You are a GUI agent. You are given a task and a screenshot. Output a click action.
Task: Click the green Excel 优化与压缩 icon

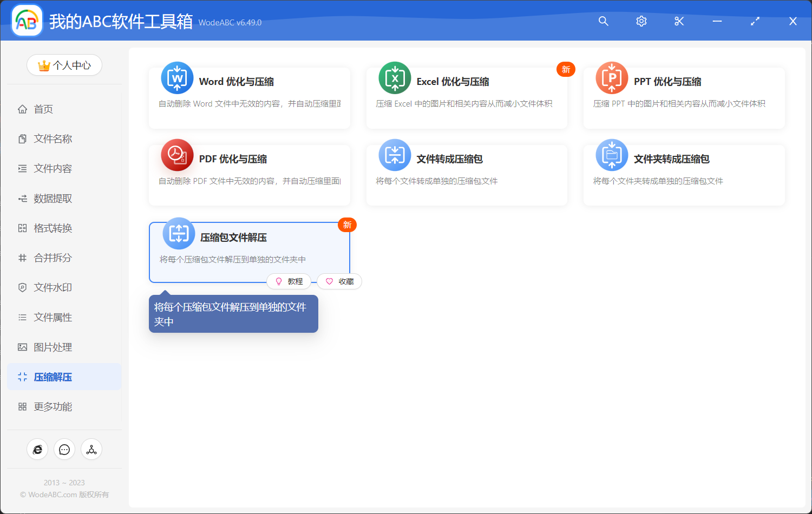click(x=395, y=78)
